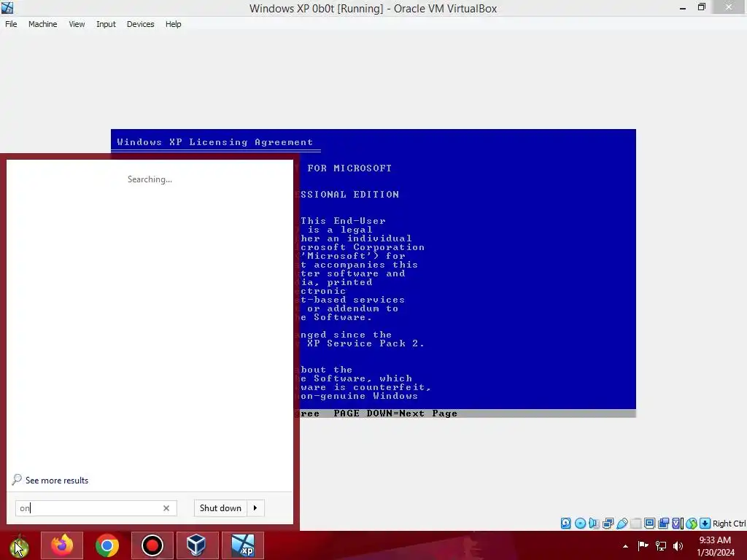Click the Shut down button
Image resolution: width=747 pixels, height=560 pixels.
tap(220, 508)
